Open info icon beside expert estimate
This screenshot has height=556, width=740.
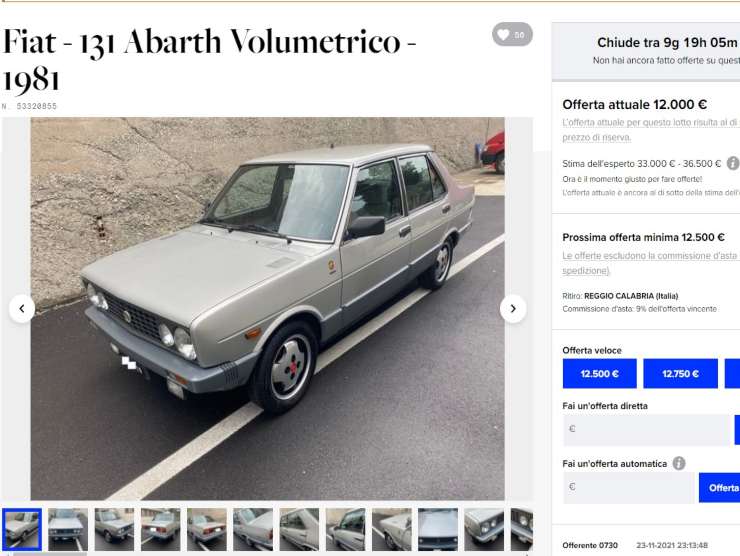click(x=733, y=163)
